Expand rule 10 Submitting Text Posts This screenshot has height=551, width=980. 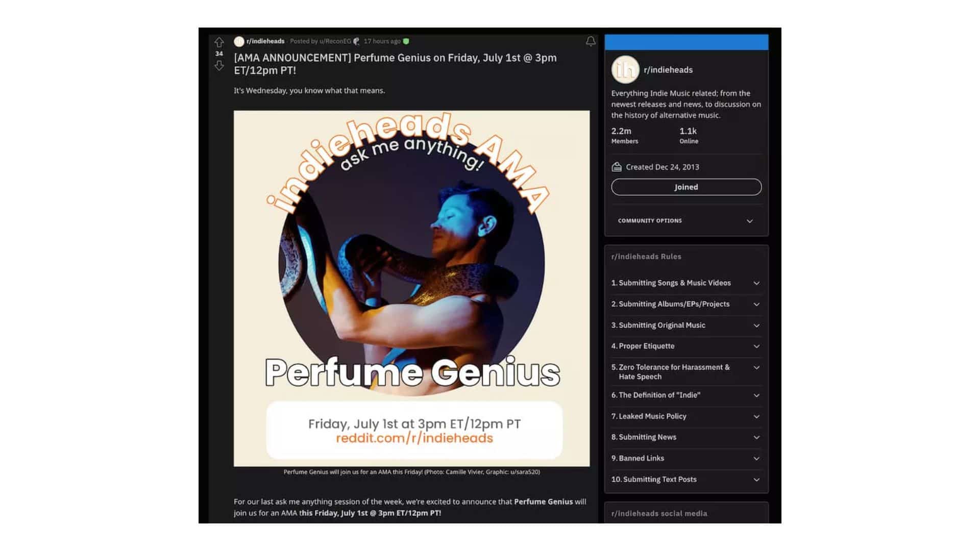point(687,480)
